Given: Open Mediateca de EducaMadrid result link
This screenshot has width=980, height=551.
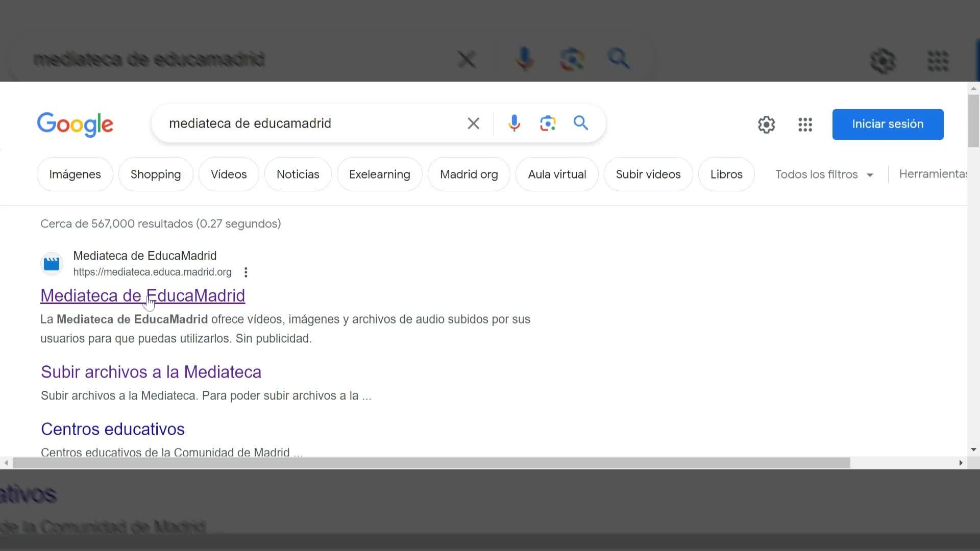Looking at the screenshot, I should [x=142, y=296].
